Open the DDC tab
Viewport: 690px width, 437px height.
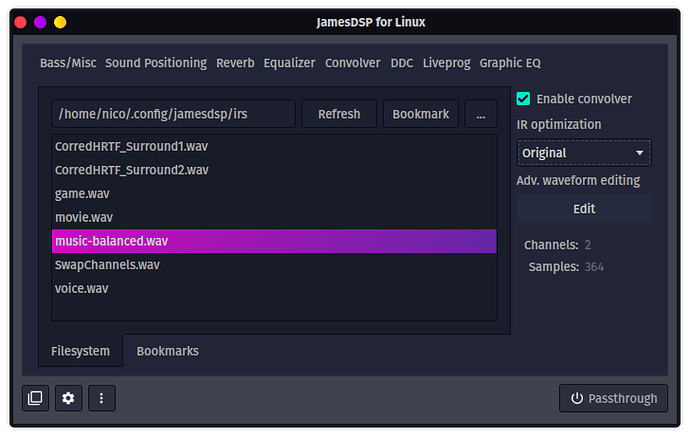(x=402, y=63)
